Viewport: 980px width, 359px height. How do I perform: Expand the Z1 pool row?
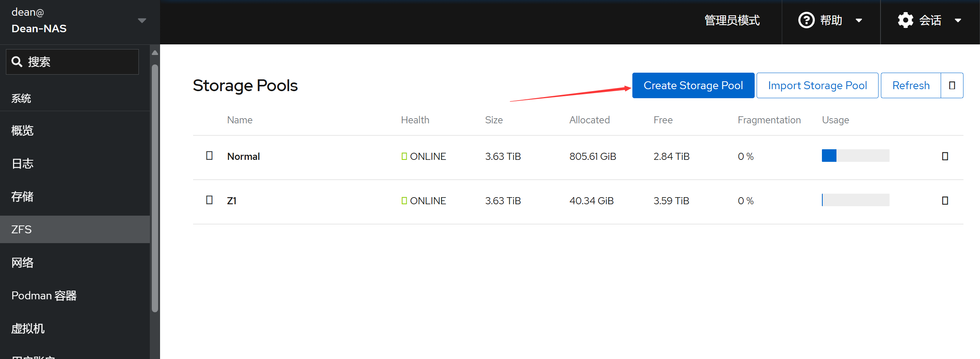coord(210,200)
